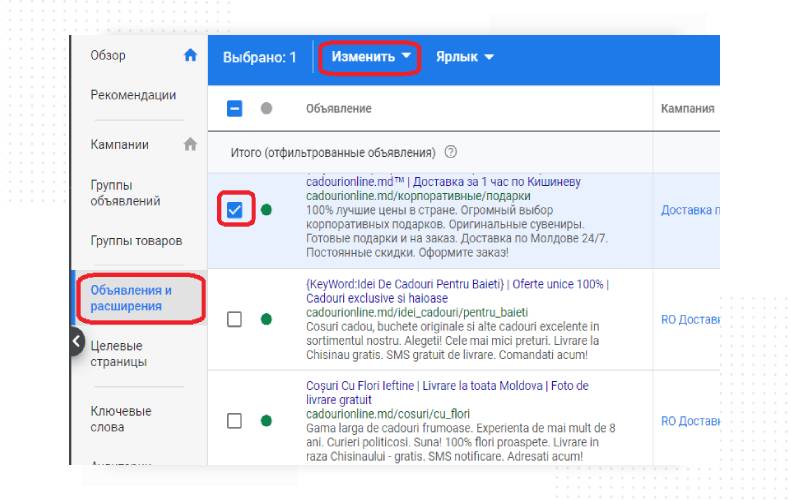Click the gray status dot column header
Image resolution: width=790 pixels, height=500 pixels.
(267, 108)
